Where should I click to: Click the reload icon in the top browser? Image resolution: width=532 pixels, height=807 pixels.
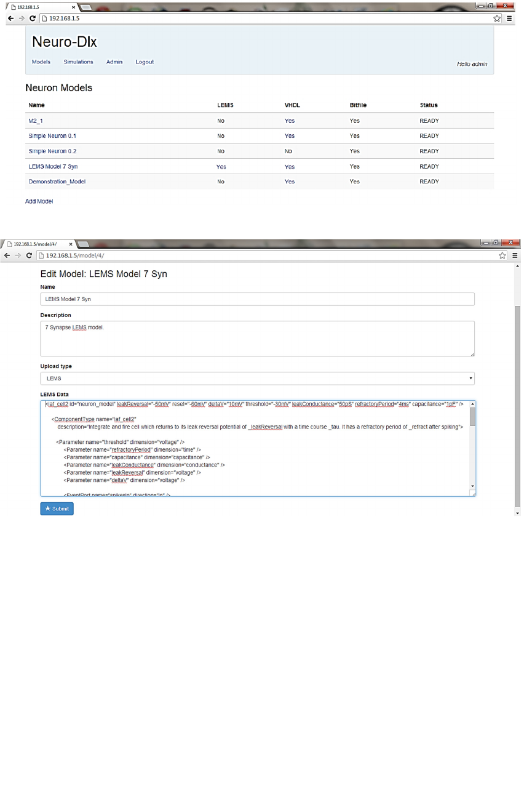32,18
